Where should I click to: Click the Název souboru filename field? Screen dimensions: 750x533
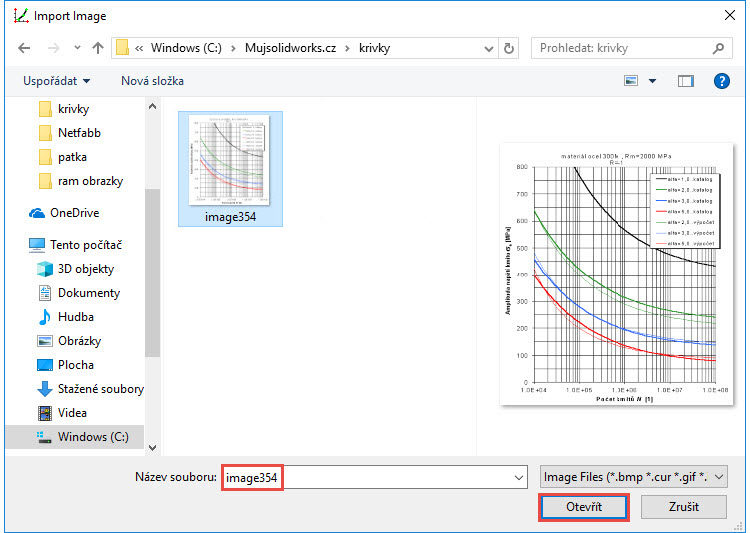point(375,477)
